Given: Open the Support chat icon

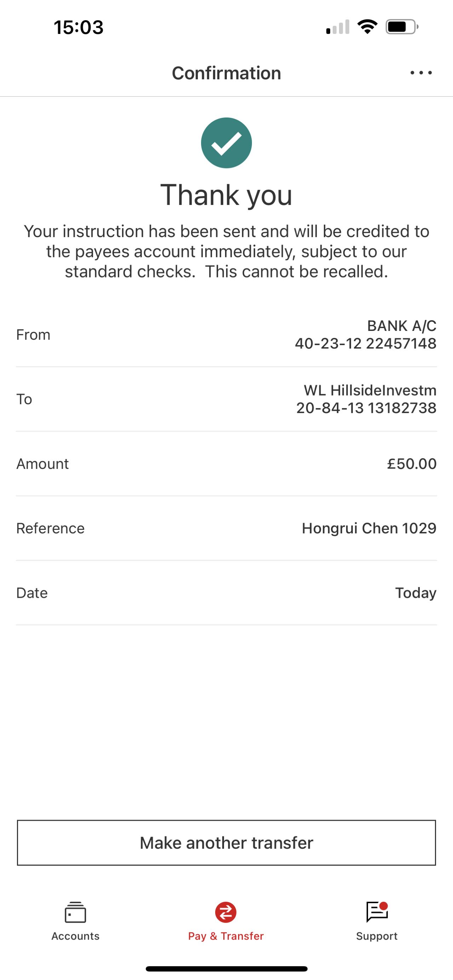Looking at the screenshot, I should (377, 912).
